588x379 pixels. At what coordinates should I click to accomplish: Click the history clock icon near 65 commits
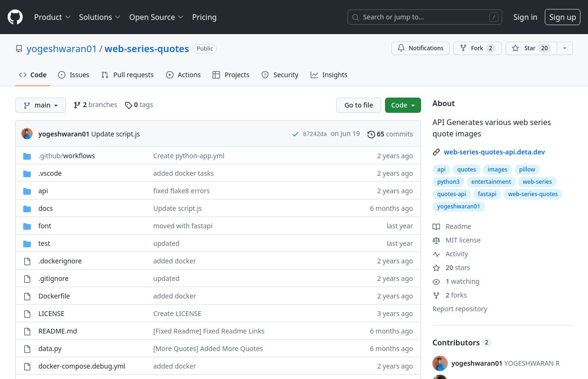(x=371, y=134)
